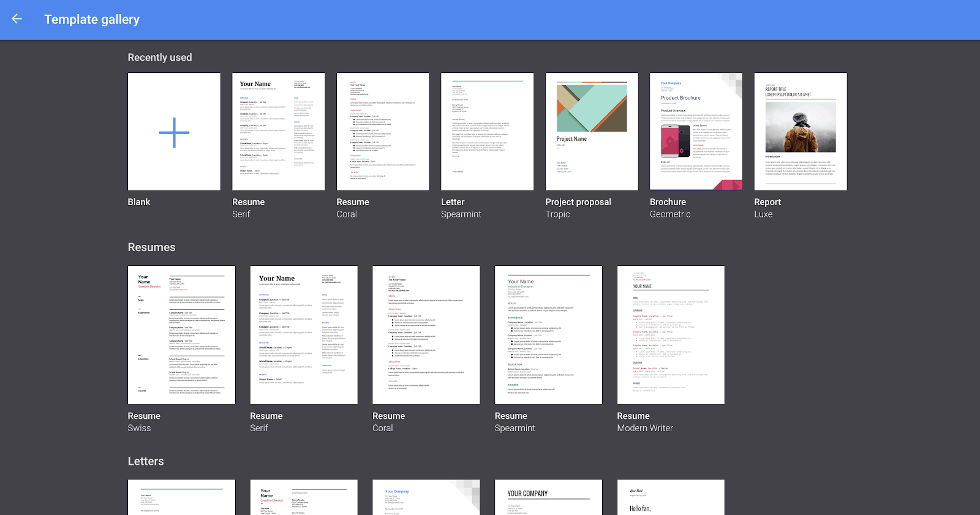Open the first letter template under Letters
Viewport: 980px width, 515px height.
point(181,497)
